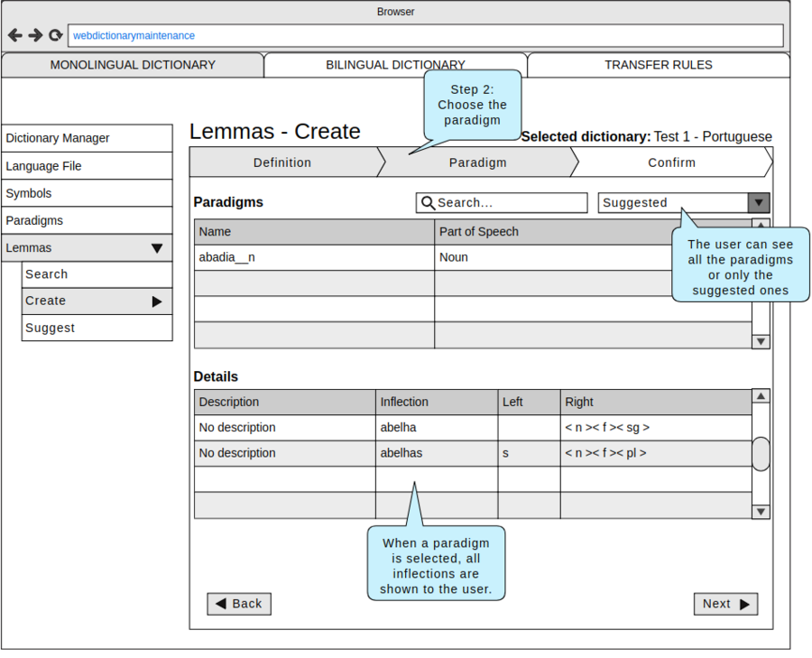
Task: Click the browser back arrow icon
Action: point(15,35)
